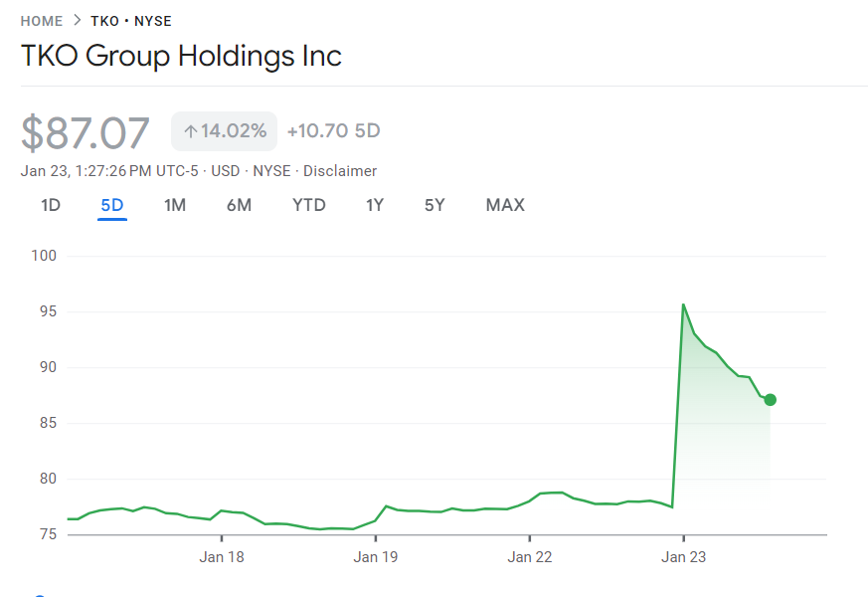This screenshot has width=868, height=597.
Task: Select the MAX time range tab
Action: click(x=505, y=206)
